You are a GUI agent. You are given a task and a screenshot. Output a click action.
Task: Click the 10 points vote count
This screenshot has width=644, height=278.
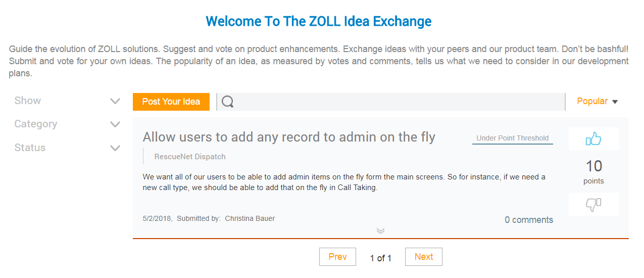coord(593,172)
